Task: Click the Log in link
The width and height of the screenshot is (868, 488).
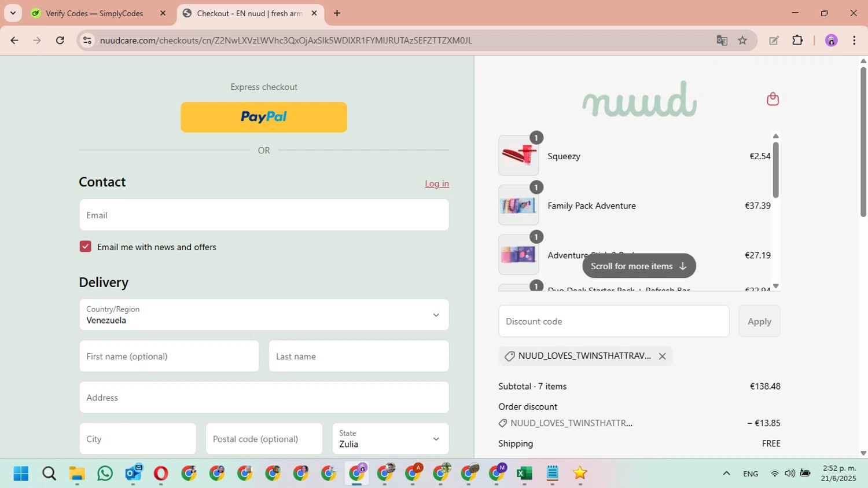Action: (x=437, y=184)
